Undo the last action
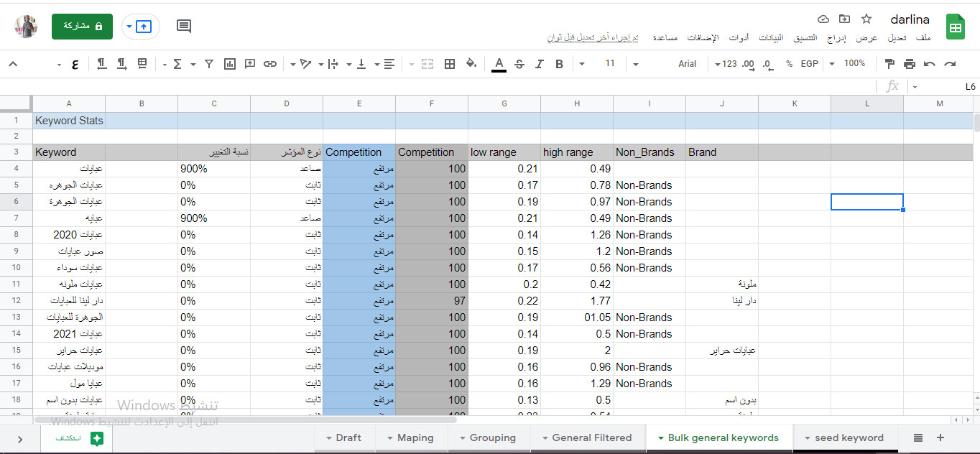Viewport: 980px width, 454px height. (928, 63)
